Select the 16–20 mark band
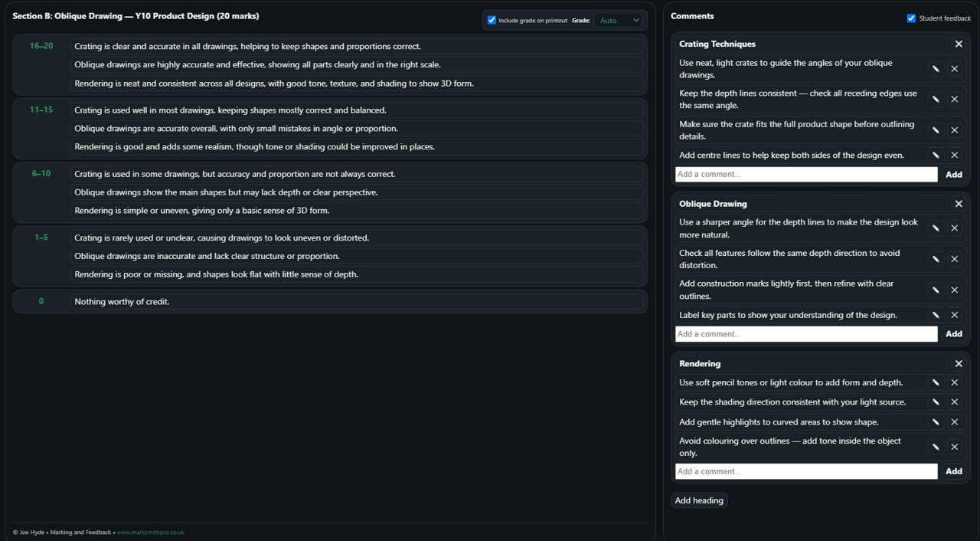The height and width of the screenshot is (541, 980). (x=41, y=46)
